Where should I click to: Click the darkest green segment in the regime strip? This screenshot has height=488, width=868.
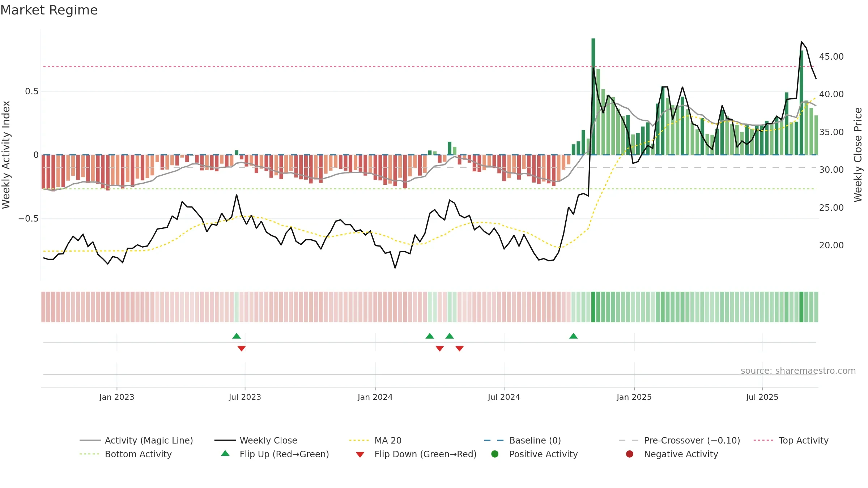pos(593,307)
